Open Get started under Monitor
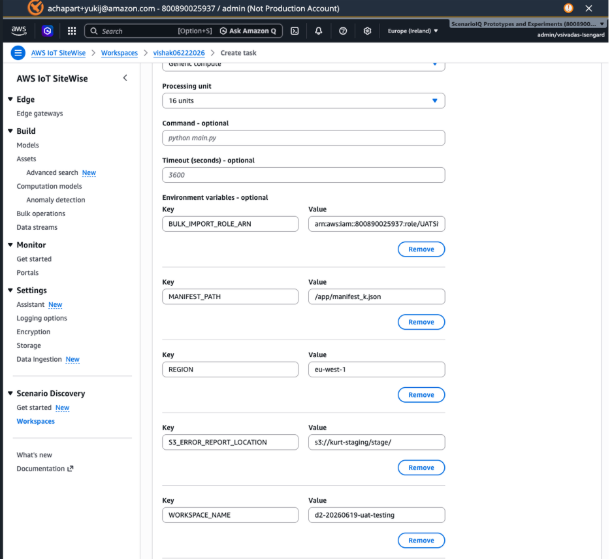The image size is (609, 559). [34, 259]
